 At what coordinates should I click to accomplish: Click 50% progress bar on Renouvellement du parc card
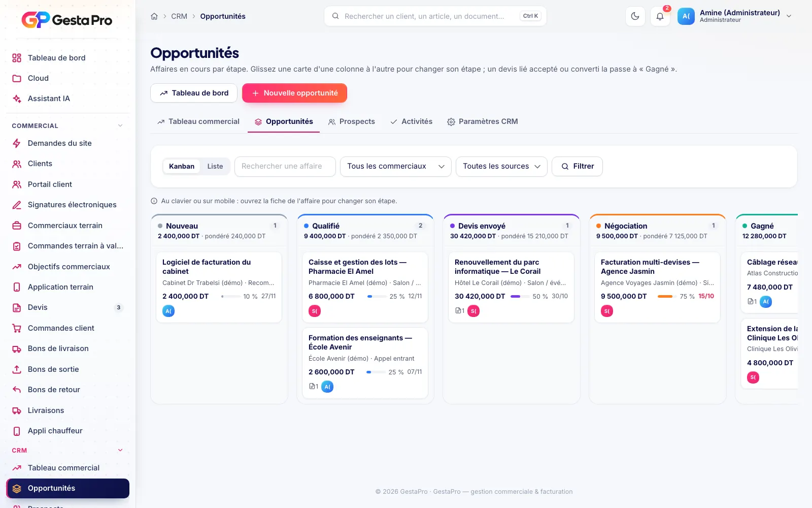pos(520,296)
